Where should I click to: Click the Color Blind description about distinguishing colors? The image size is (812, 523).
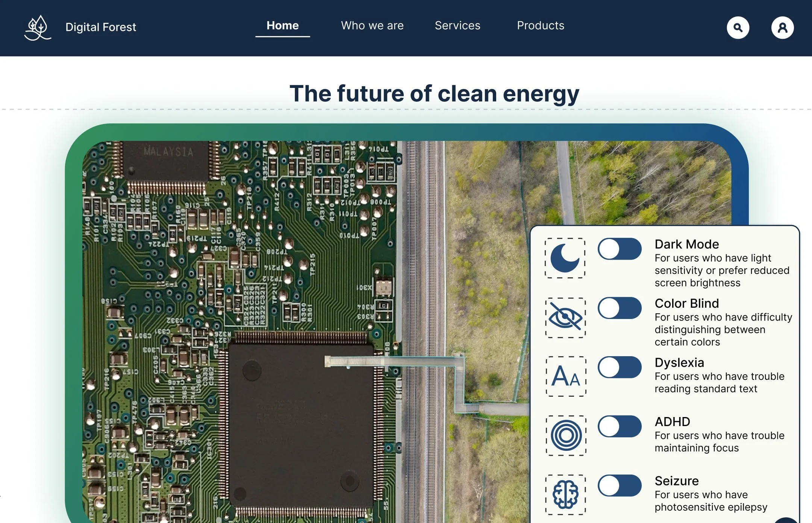(x=723, y=330)
